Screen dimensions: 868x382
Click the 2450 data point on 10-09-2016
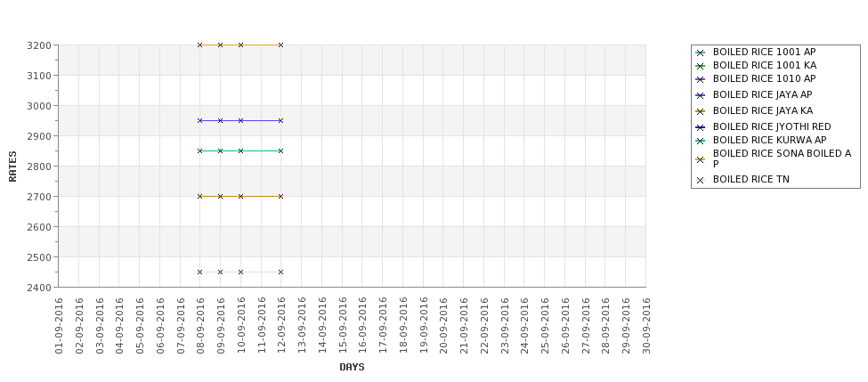[240, 272]
